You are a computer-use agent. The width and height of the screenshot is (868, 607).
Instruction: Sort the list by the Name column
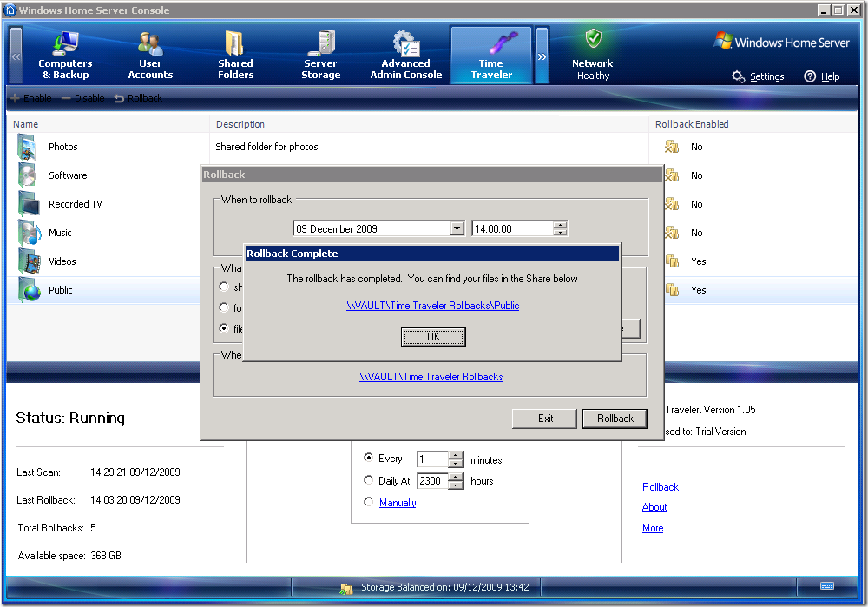(108, 124)
